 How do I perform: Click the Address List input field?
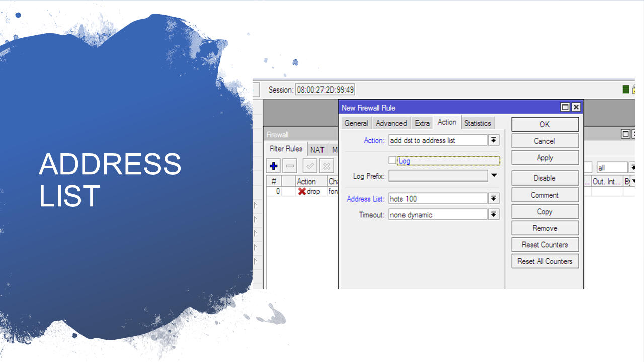(437, 199)
